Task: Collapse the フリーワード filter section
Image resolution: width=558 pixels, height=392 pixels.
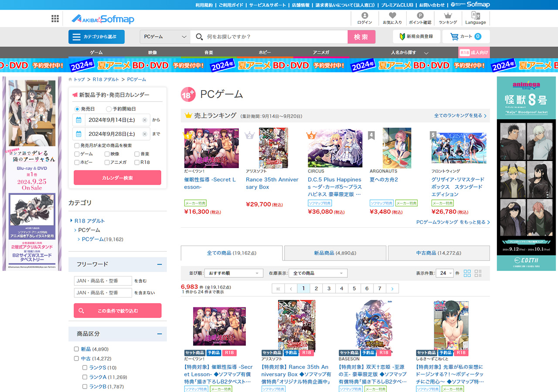Action: pyautogui.click(x=160, y=264)
